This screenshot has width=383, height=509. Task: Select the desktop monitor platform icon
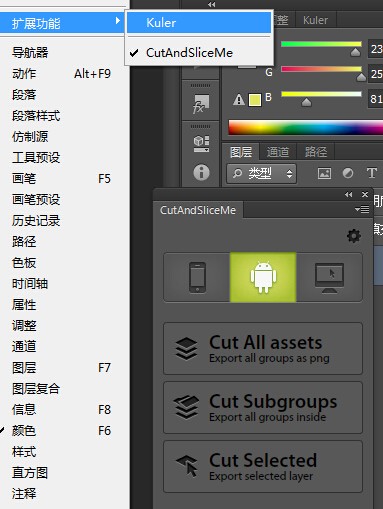point(329,277)
